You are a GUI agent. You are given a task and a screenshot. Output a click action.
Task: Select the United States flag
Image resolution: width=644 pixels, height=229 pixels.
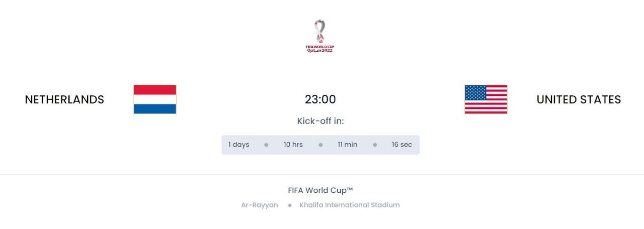[486, 99]
